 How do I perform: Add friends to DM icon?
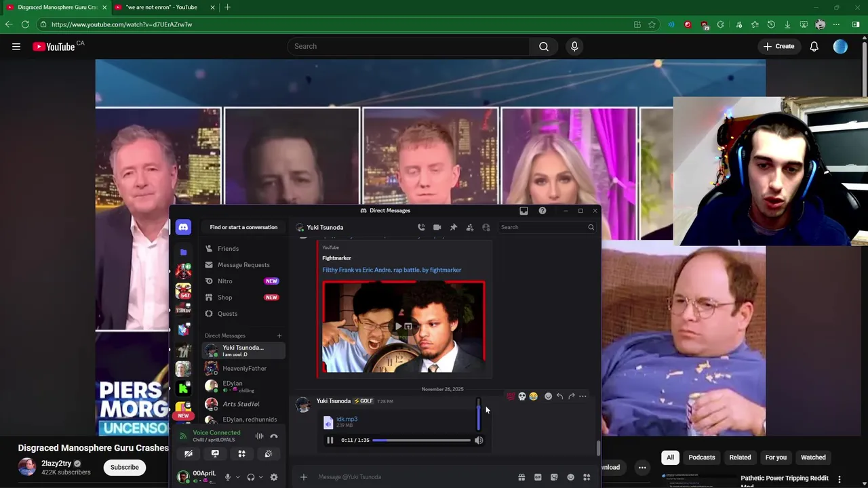click(x=470, y=227)
